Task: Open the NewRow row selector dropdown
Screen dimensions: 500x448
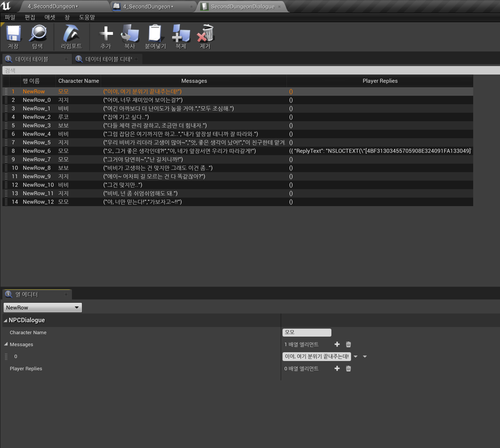Action: pyautogui.click(x=42, y=307)
